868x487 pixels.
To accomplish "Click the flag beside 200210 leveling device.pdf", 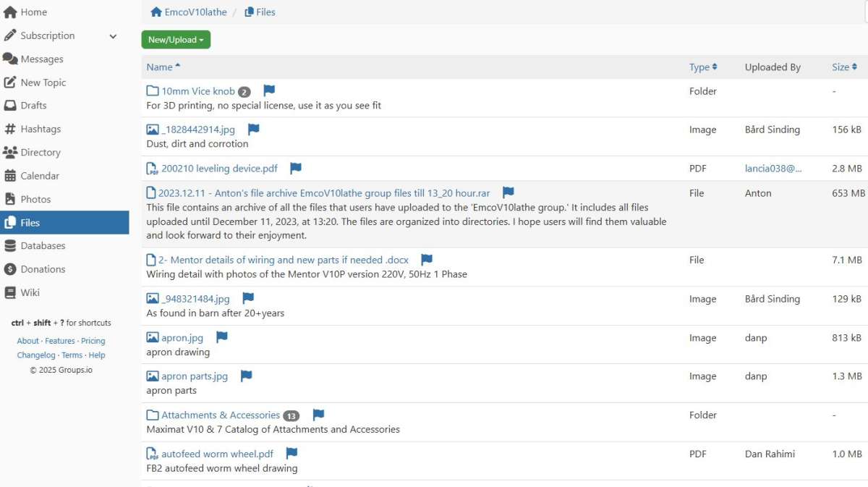I will [x=296, y=168].
